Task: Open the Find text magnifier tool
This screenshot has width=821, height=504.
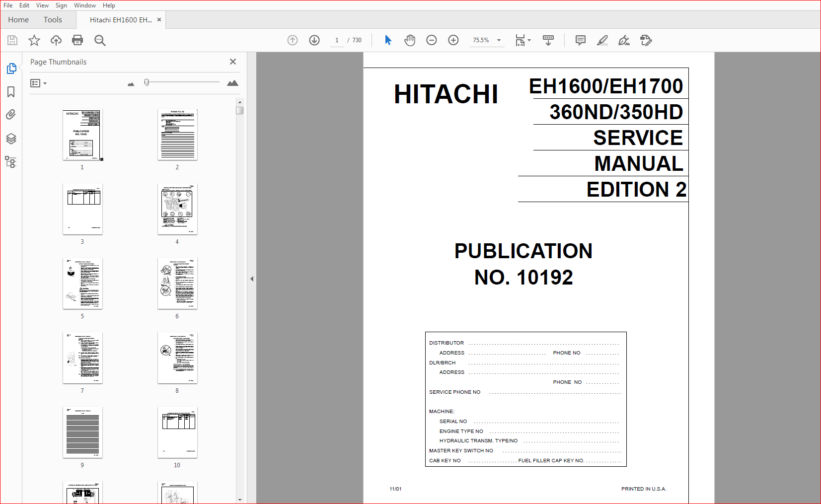Action: (x=100, y=40)
